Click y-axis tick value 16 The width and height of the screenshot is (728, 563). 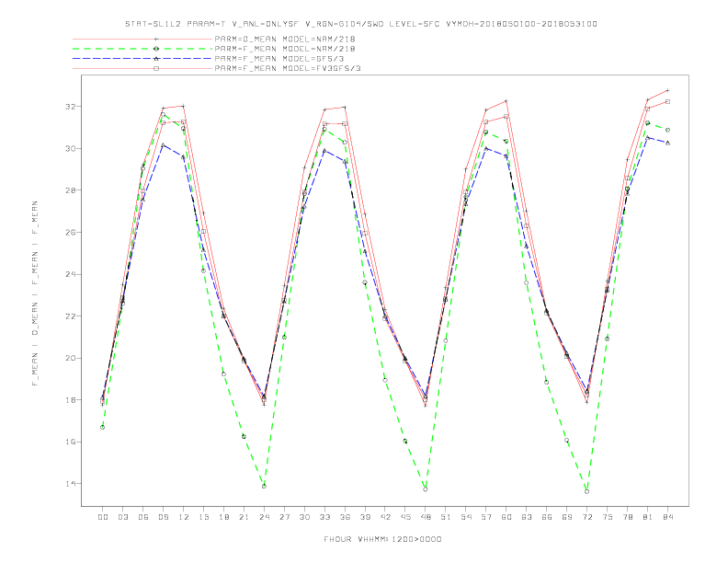pos(70,442)
